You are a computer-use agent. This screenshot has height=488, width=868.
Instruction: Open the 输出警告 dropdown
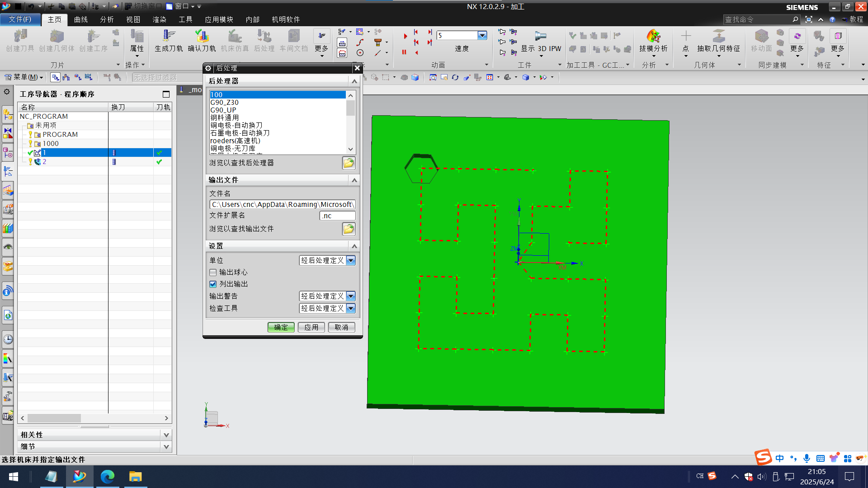tap(351, 296)
